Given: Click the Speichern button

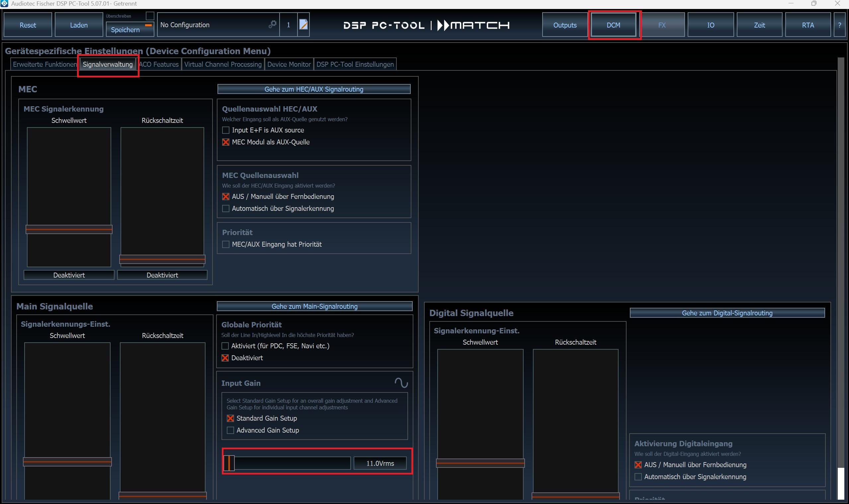Looking at the screenshot, I should 130,30.
